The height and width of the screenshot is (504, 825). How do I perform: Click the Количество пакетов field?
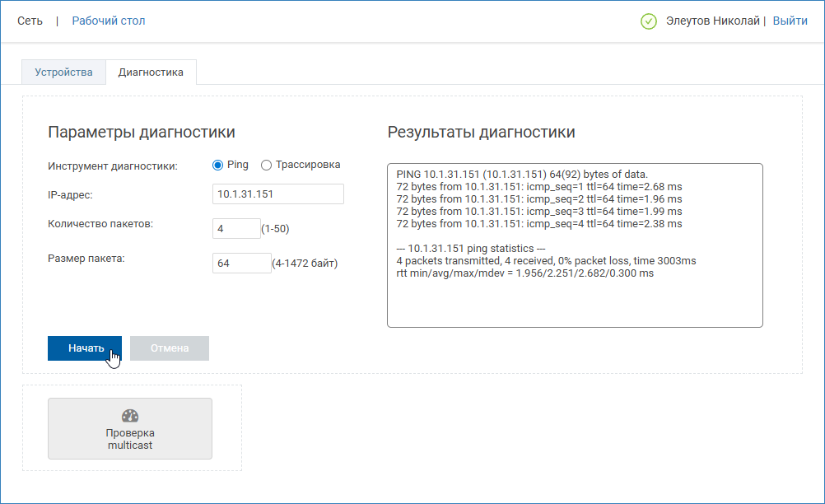[236, 228]
